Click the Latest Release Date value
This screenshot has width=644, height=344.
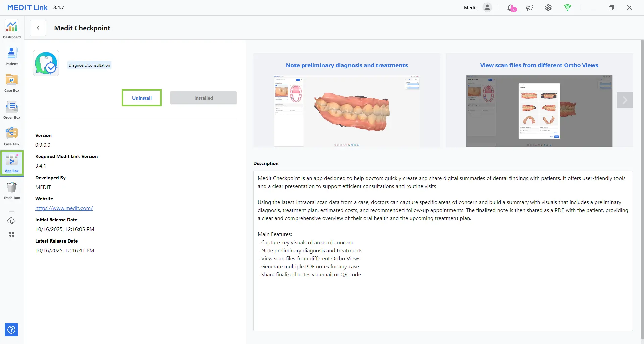(65, 250)
